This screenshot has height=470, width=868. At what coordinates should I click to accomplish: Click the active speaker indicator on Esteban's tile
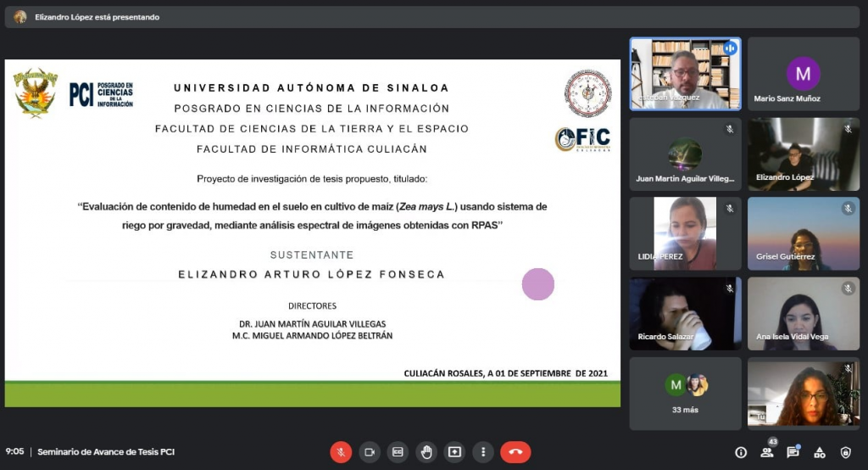pos(730,48)
